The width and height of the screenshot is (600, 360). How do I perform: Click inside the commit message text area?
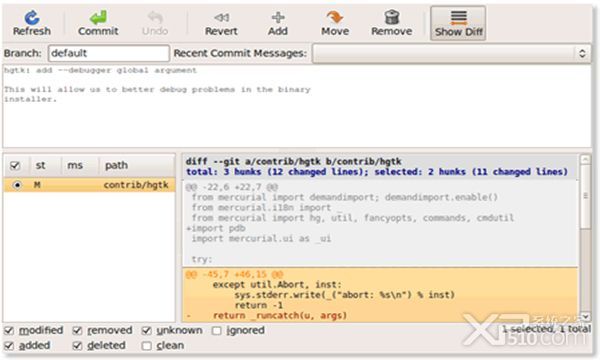tap(297, 106)
